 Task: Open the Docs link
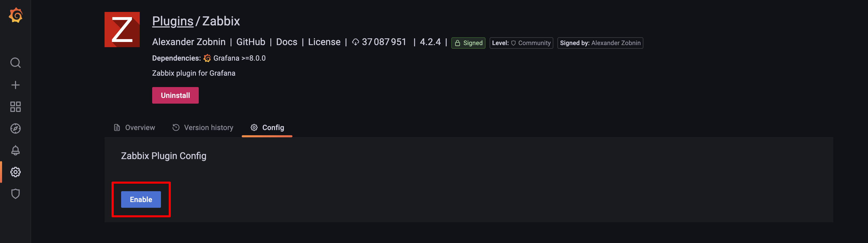point(286,42)
